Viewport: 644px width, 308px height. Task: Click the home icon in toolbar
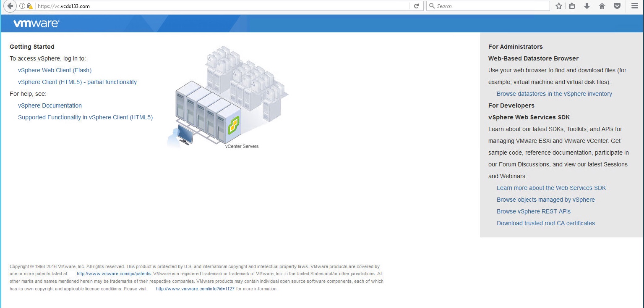[602, 6]
